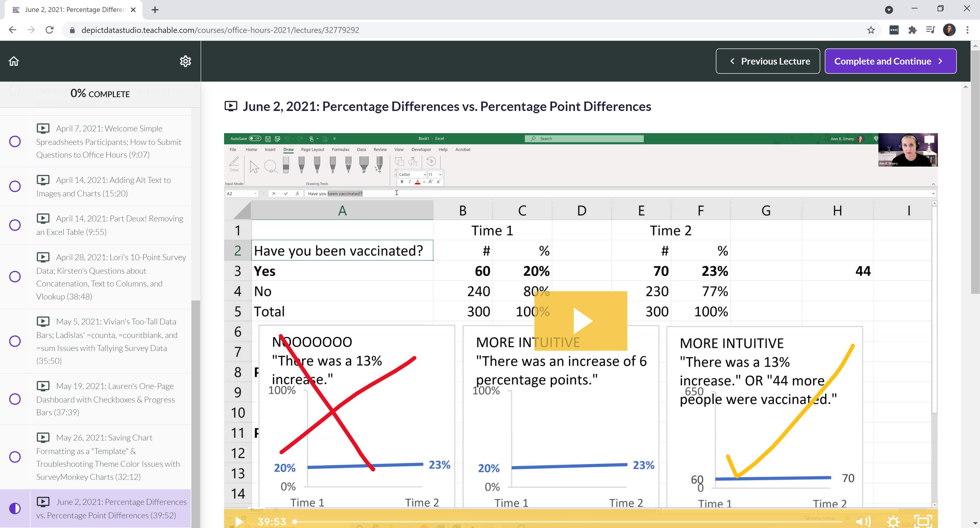Image resolution: width=980 pixels, height=528 pixels.
Task: Open the media control playlist icon
Action: click(930, 30)
